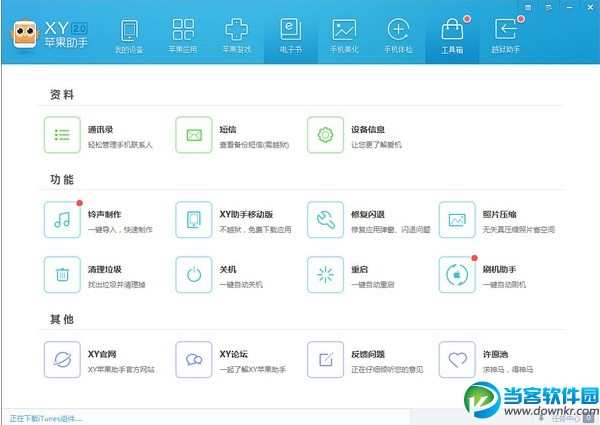Image resolution: width=600 pixels, height=425 pixels.
Task: Open the 我的设备 (My Device) tab
Action: tap(129, 37)
